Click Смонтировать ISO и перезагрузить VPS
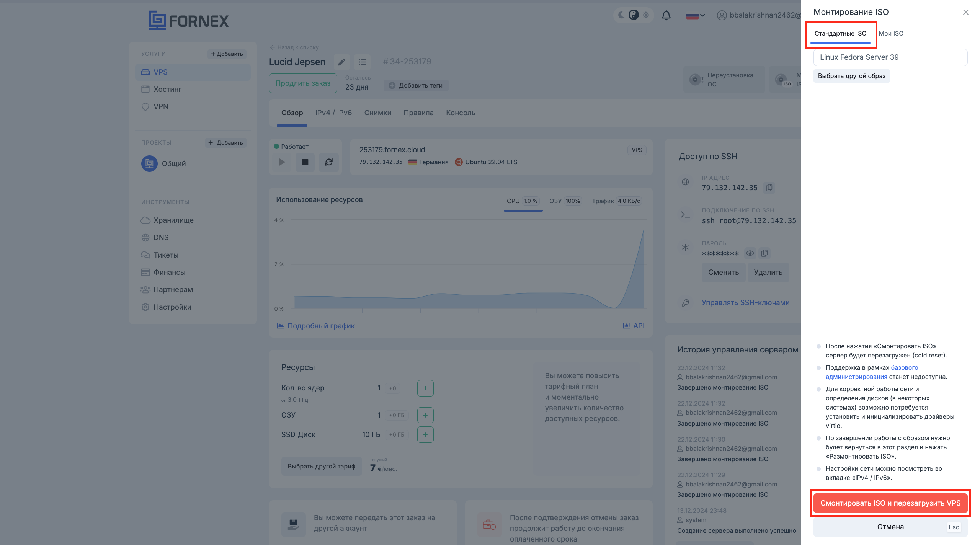The height and width of the screenshot is (545, 980). pos(890,503)
